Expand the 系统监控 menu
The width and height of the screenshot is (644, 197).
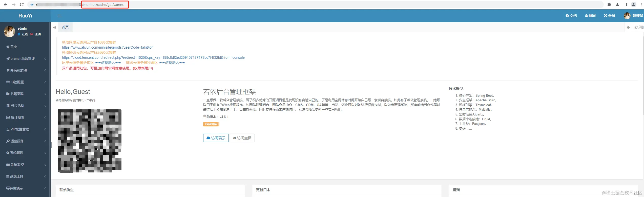coord(25,165)
